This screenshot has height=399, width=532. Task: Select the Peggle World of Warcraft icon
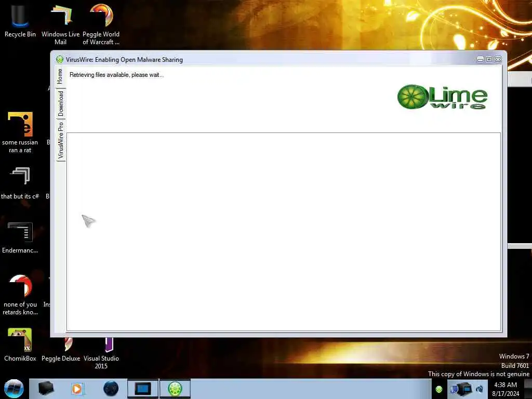click(101, 24)
